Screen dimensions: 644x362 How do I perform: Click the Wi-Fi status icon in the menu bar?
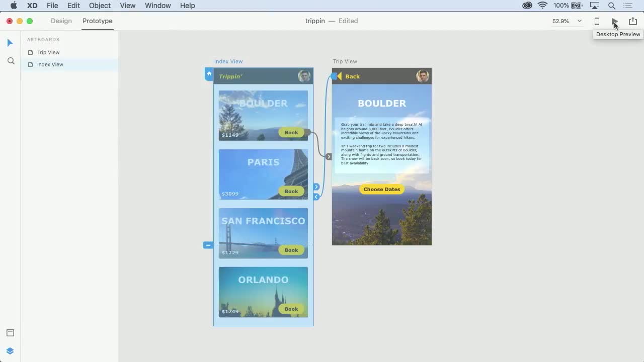click(542, 6)
